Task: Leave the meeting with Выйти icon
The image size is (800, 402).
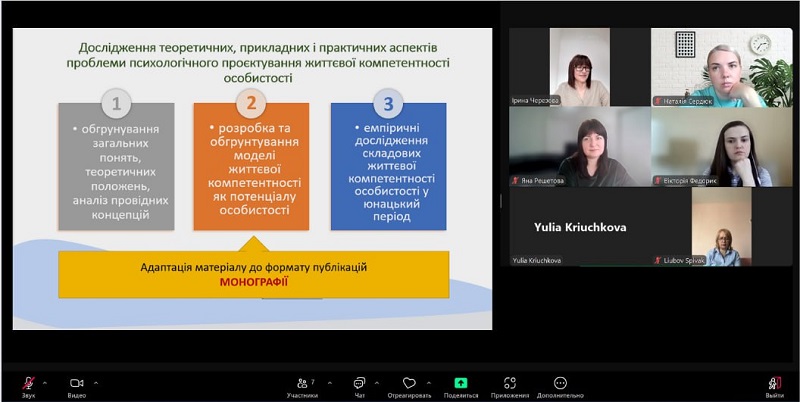Action: [x=775, y=383]
